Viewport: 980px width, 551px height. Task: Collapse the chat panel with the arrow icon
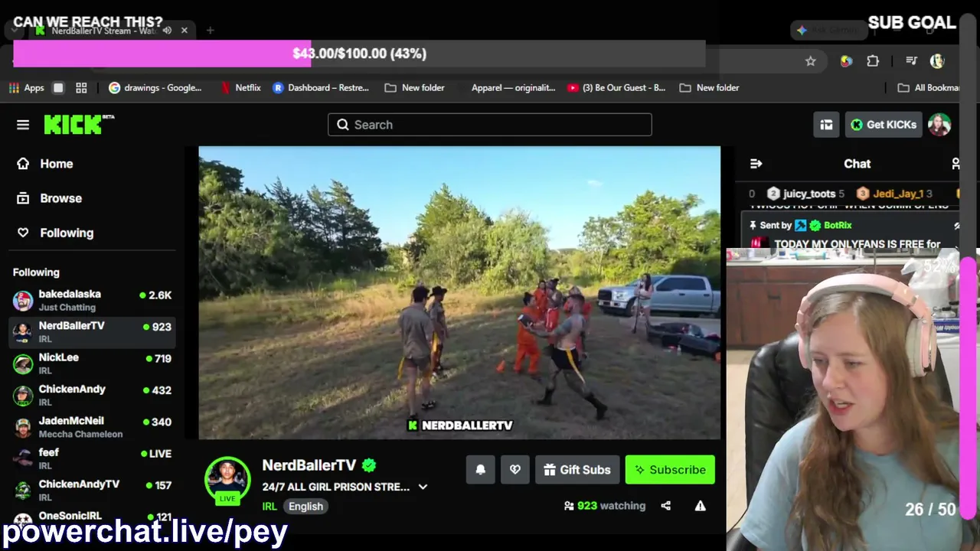[x=756, y=164]
